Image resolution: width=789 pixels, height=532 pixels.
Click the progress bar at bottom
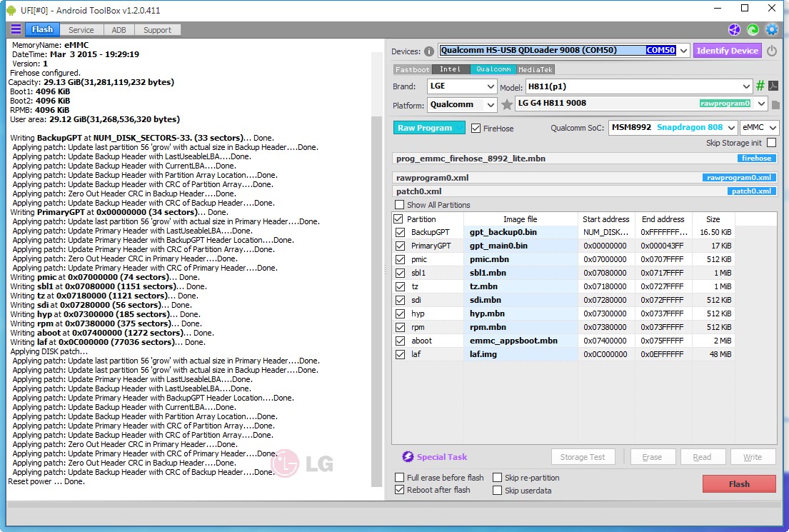tap(393, 504)
